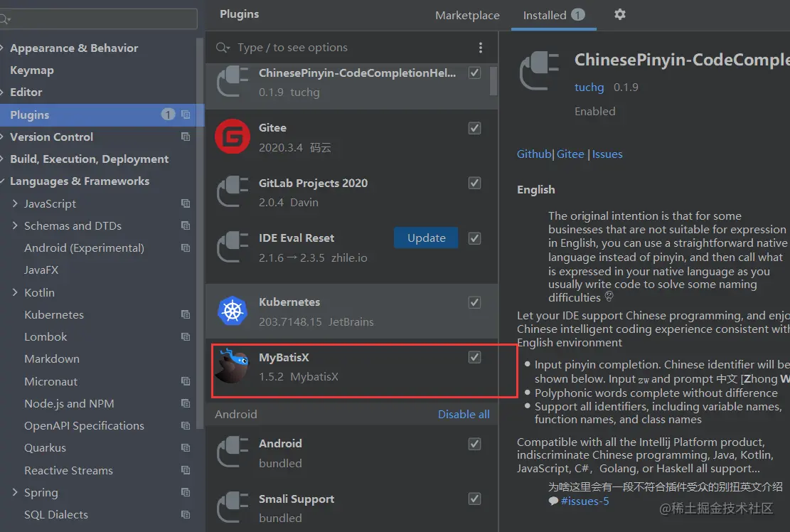Open the tuchg vendor link
The image size is (790, 532).
589,87
